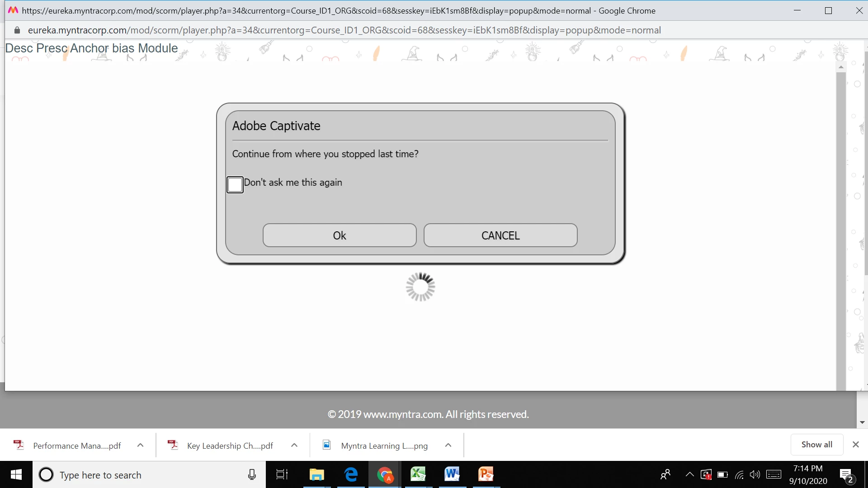The width and height of the screenshot is (868, 488).
Task: Open the volume control in system tray
Action: coord(755,474)
